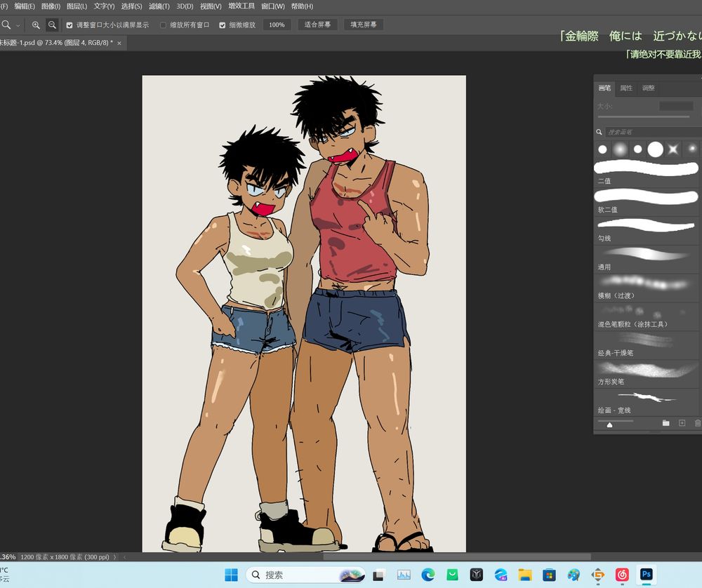Image resolution: width=702 pixels, height=588 pixels.
Task: Open File Explorer from the taskbar
Action: [x=524, y=575]
